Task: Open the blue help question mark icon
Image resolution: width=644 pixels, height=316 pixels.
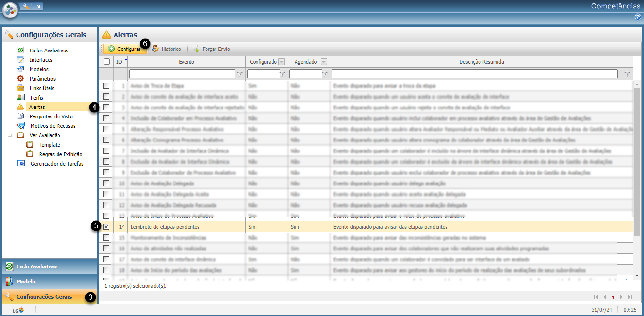Action: point(638,17)
